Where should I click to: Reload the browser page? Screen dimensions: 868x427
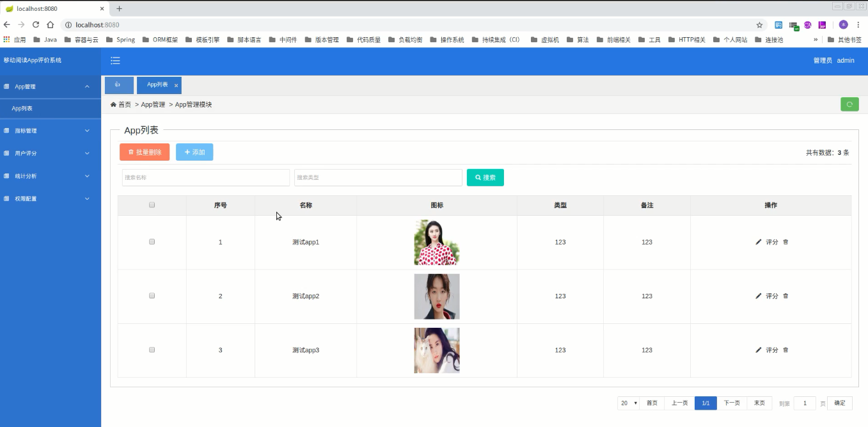(36, 24)
